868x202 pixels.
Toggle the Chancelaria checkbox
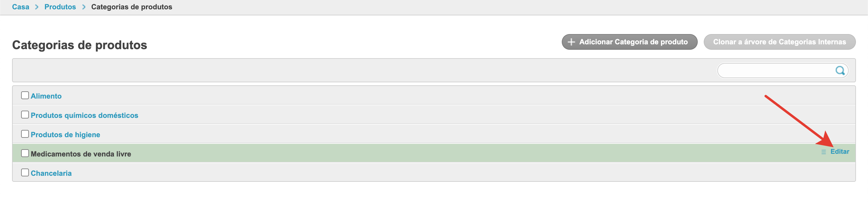pyautogui.click(x=25, y=172)
